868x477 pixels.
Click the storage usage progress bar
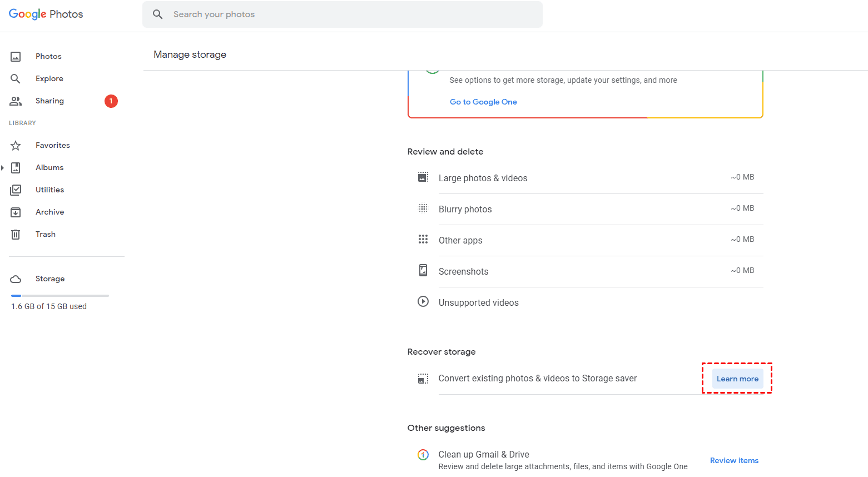60,296
